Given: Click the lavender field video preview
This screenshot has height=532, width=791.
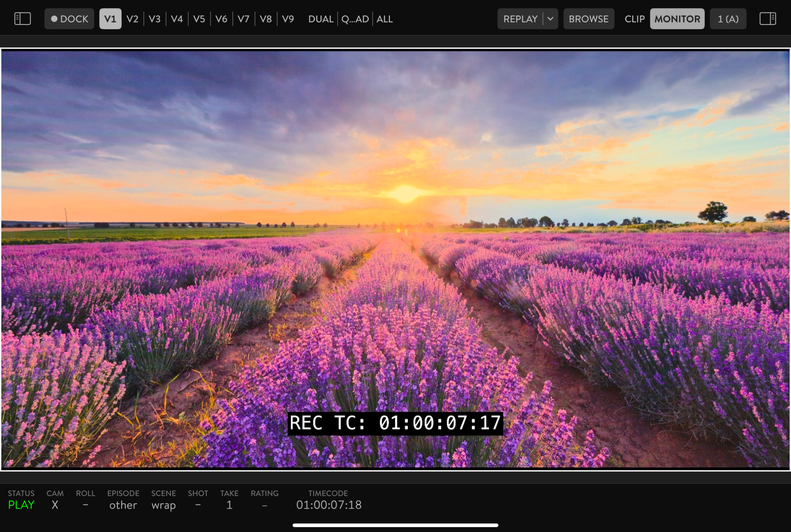Looking at the screenshot, I should pos(395,260).
